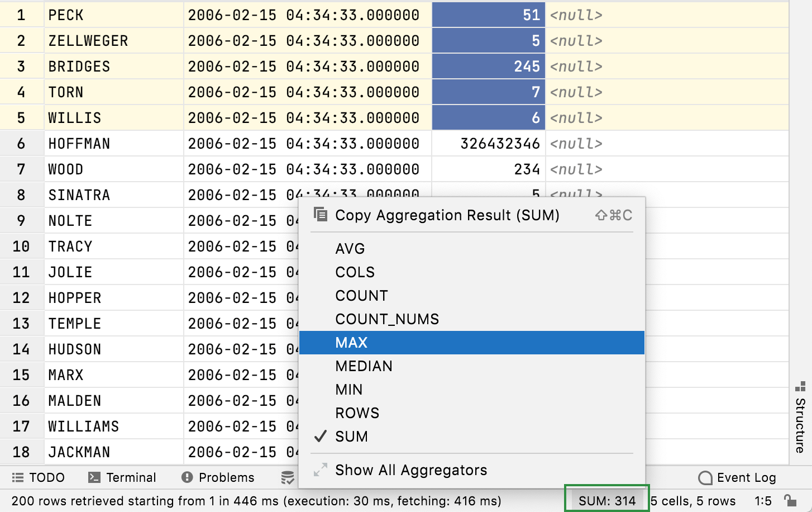Click the HOPPER cell
This screenshot has height=512, width=812.
coord(114,298)
